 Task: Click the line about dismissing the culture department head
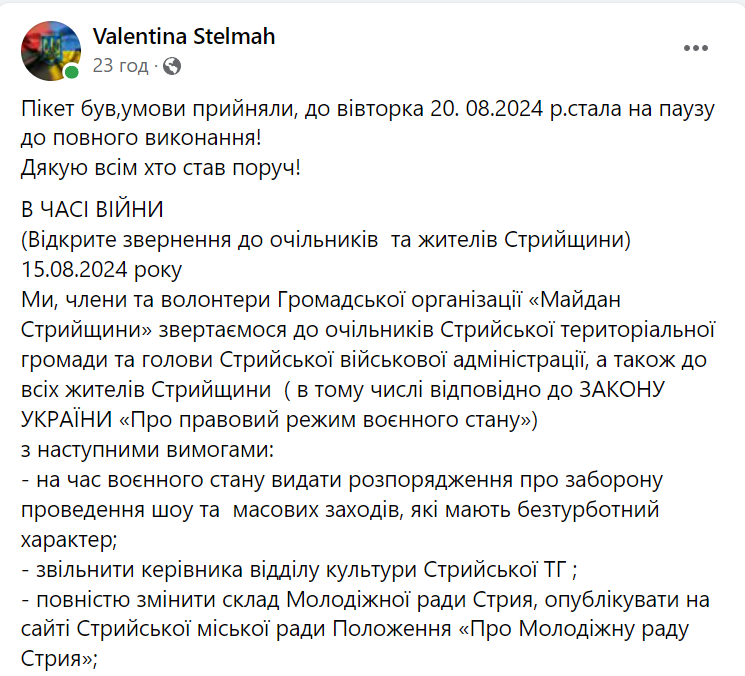[297, 571]
